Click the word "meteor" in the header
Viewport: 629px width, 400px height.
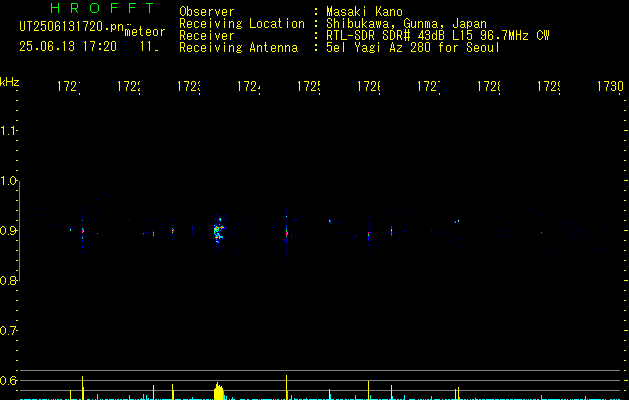[x=145, y=32]
